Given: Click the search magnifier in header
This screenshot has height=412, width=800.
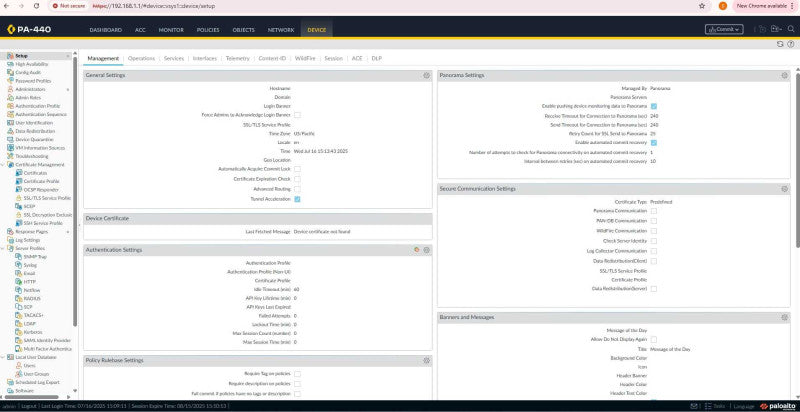Looking at the screenshot, I should pos(791,29).
